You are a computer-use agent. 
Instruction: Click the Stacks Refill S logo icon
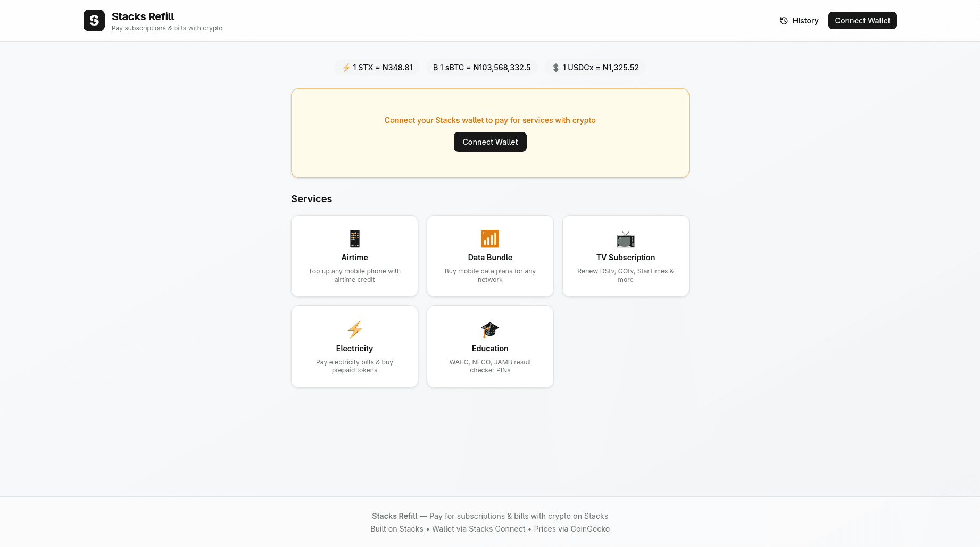tap(94, 21)
